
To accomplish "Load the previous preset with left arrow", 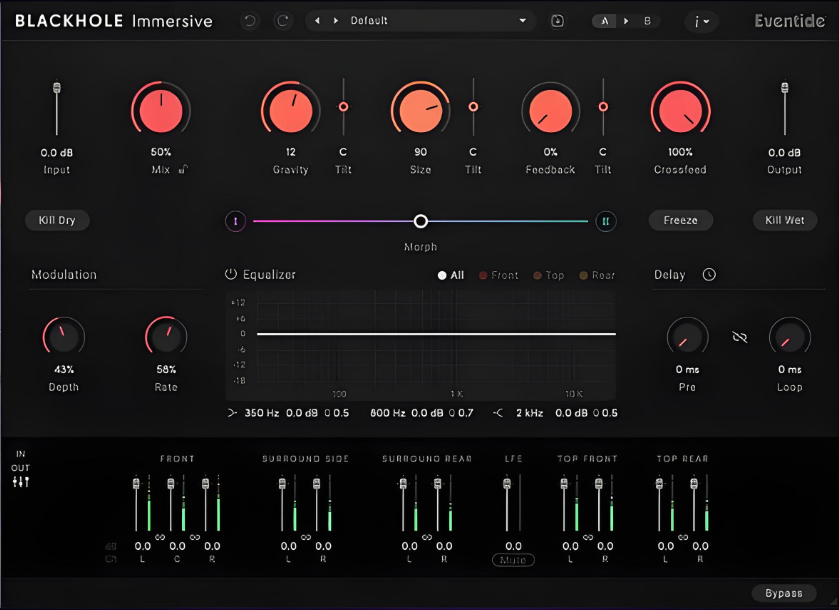I will 317,21.
